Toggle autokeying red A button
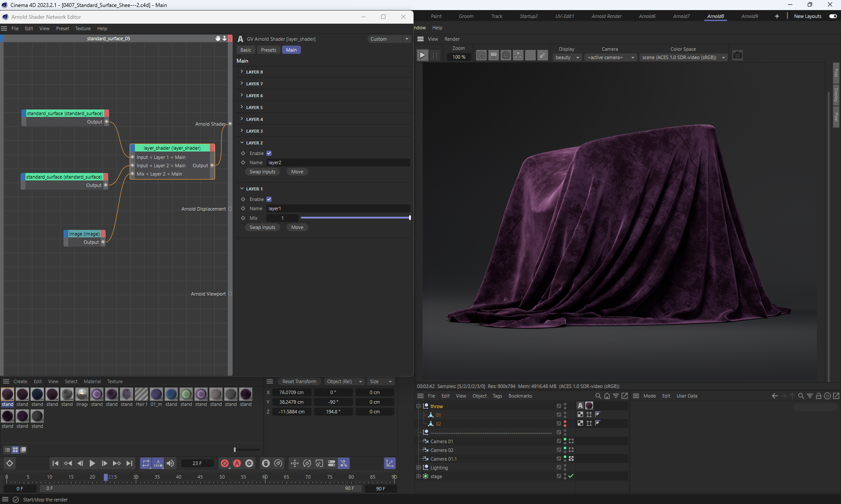Image resolution: width=841 pixels, height=504 pixels. [x=237, y=463]
